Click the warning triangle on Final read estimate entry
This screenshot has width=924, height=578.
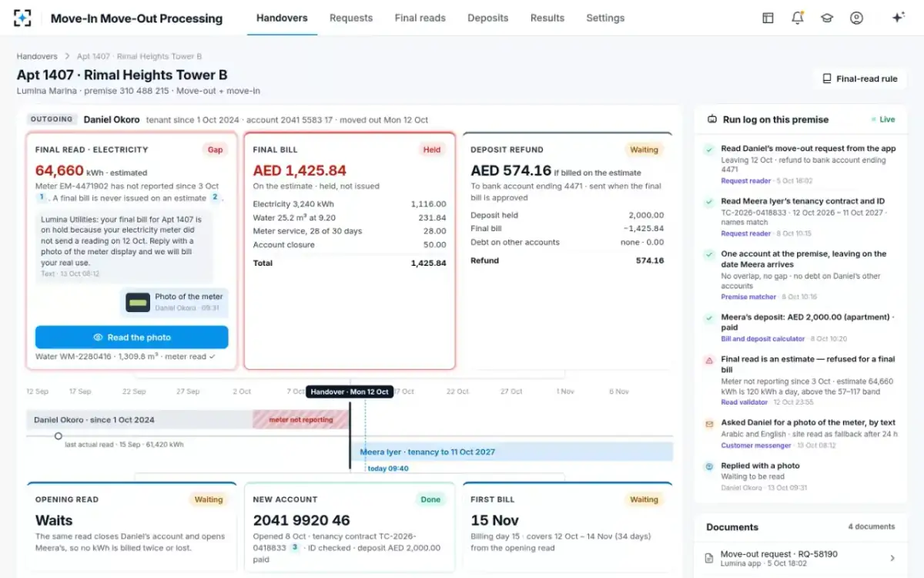coord(709,360)
